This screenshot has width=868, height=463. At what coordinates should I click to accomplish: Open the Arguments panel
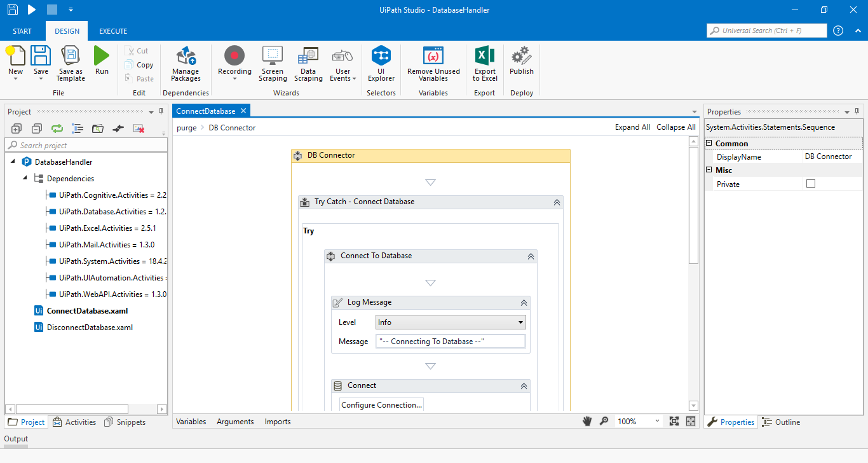click(235, 421)
